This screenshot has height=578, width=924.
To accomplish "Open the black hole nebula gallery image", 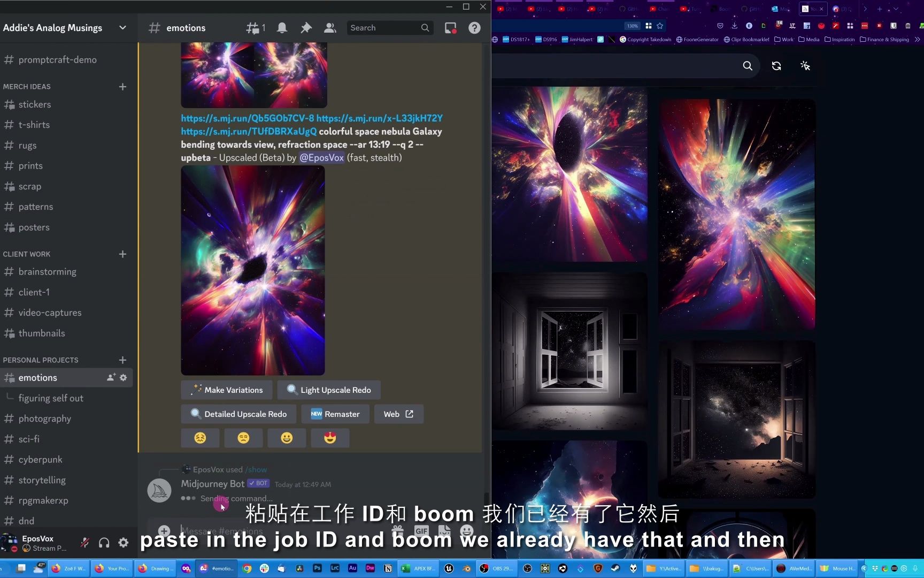I will tap(570, 174).
